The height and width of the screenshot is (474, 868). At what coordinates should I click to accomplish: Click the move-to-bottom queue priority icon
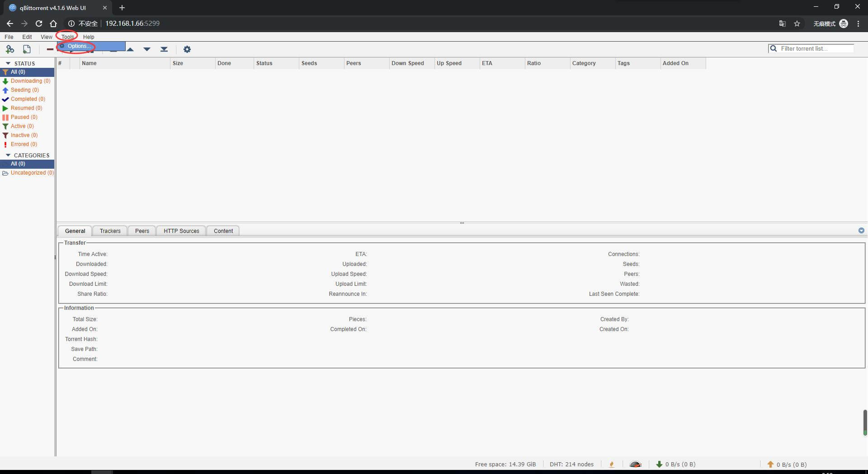(x=164, y=49)
